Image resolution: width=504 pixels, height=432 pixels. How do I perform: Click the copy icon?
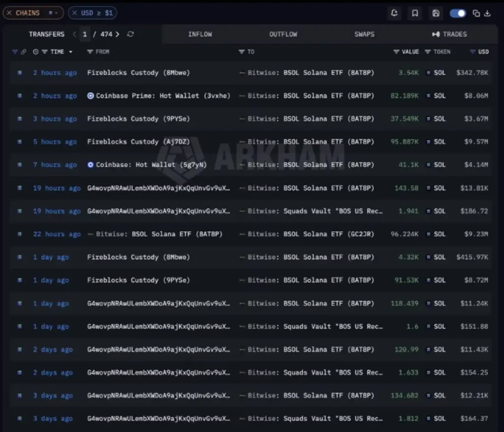pyautogui.click(x=476, y=13)
